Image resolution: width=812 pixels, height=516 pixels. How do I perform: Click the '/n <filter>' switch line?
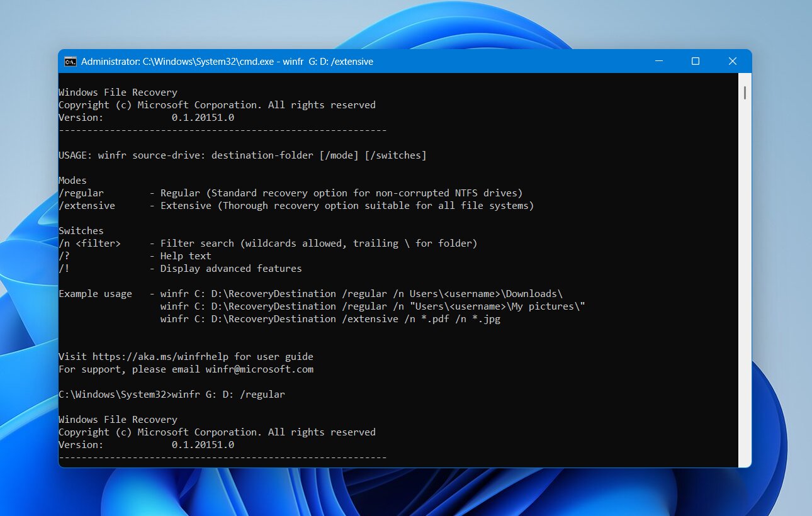(268, 244)
